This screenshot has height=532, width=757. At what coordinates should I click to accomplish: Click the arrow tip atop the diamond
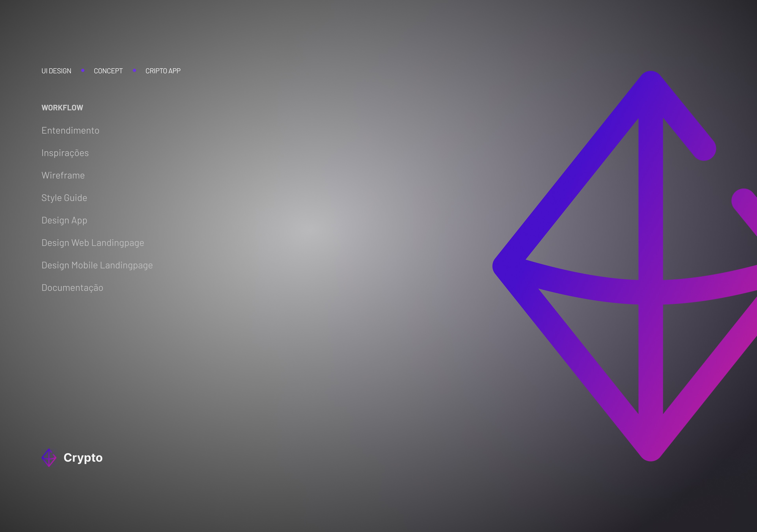click(651, 82)
